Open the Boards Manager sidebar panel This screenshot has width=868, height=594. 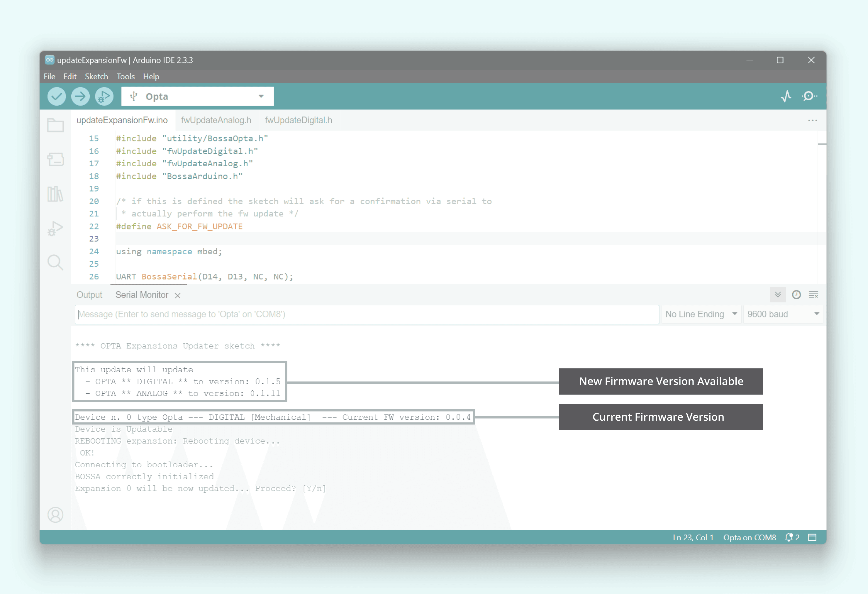click(55, 160)
